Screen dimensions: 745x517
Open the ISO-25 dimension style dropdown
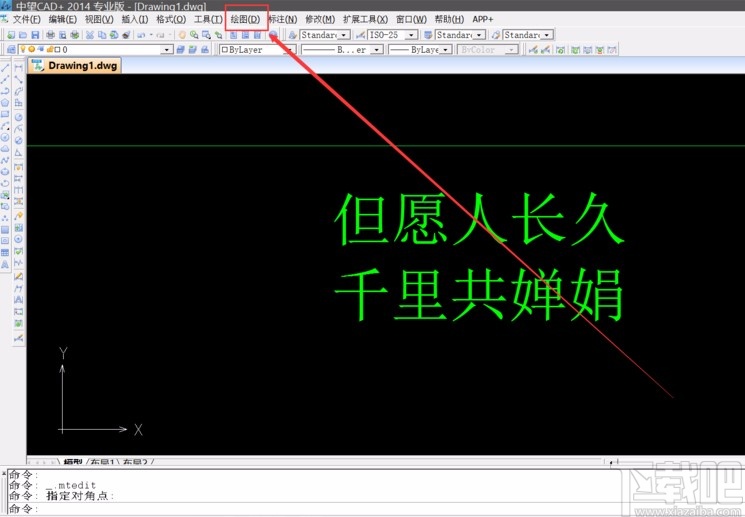[x=411, y=35]
